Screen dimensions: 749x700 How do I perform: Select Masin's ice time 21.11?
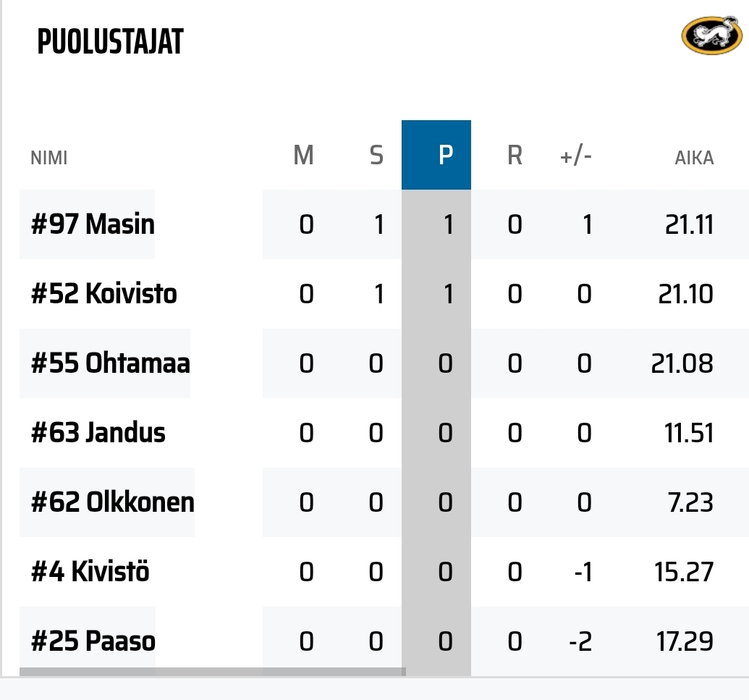pos(689,224)
